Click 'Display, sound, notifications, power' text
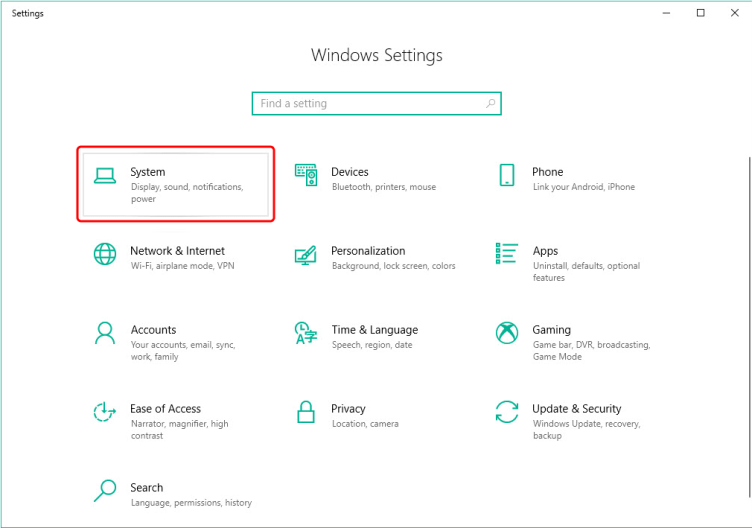 pyautogui.click(x=187, y=193)
